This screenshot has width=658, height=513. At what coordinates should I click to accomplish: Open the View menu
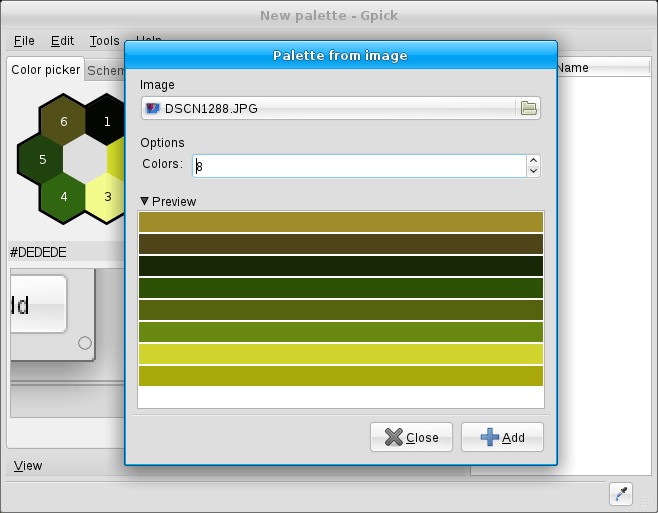tap(28, 466)
